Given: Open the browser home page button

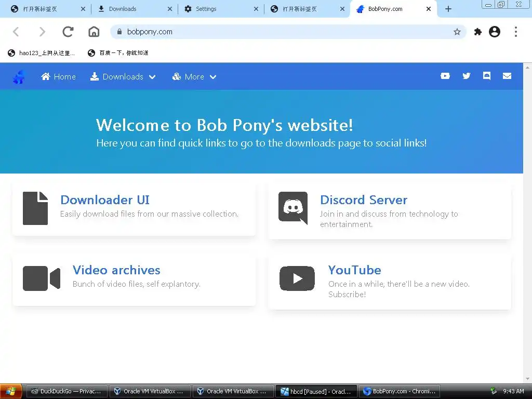Looking at the screenshot, I should coord(94,32).
